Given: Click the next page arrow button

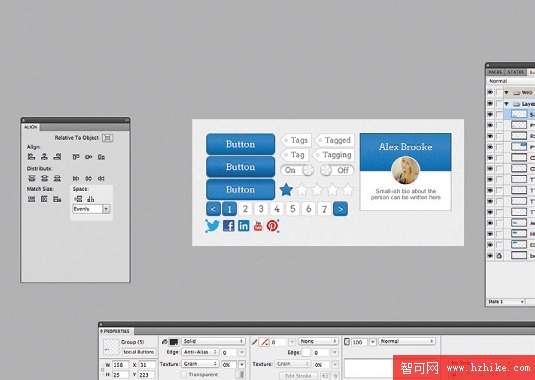Looking at the screenshot, I should coord(340,209).
